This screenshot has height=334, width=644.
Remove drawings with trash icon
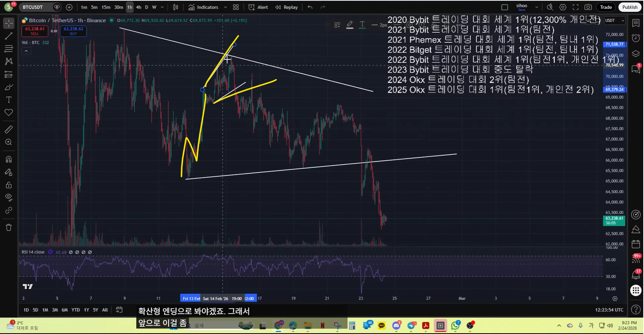[8, 227]
